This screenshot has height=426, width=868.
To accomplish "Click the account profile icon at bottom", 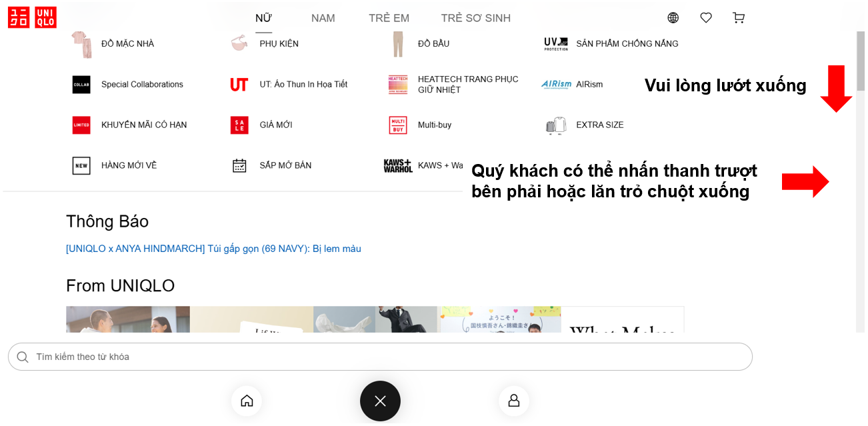I will 514,401.
